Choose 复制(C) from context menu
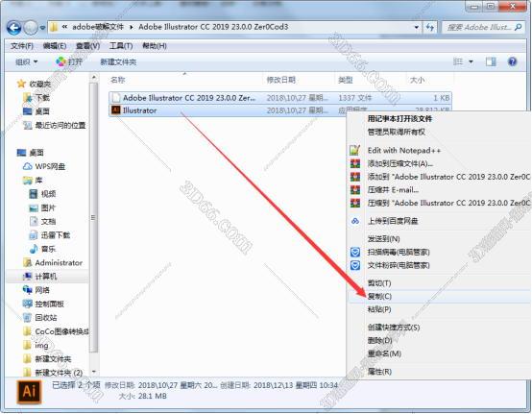Image resolution: width=532 pixels, height=414 pixels. coord(379,296)
